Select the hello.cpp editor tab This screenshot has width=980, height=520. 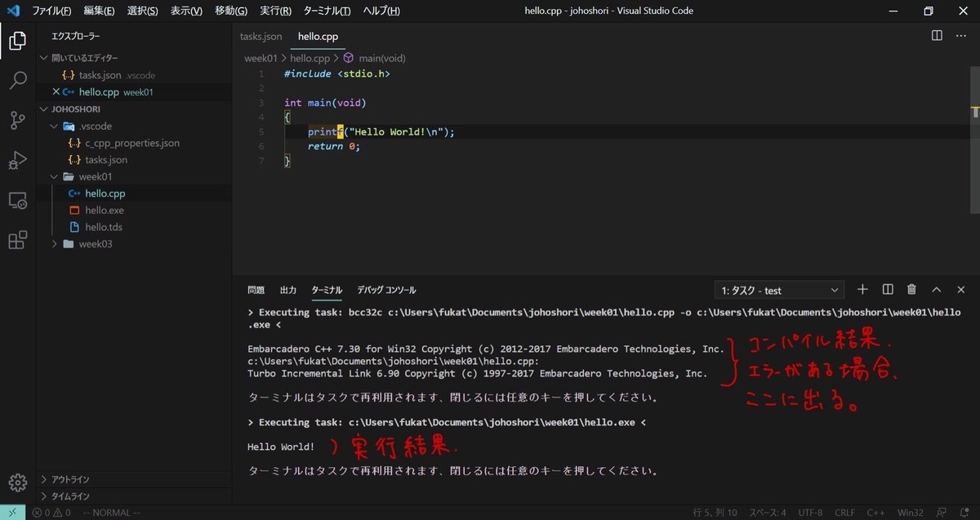tap(318, 36)
